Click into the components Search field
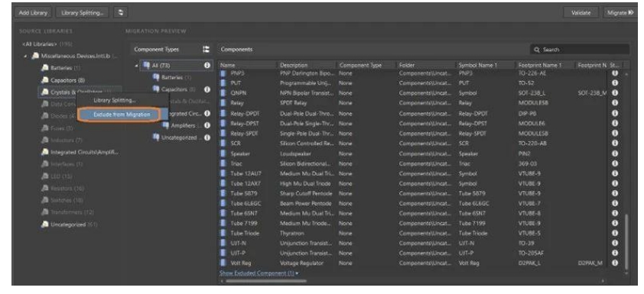Image resolution: width=644 pixels, height=294 pixels. click(580, 50)
